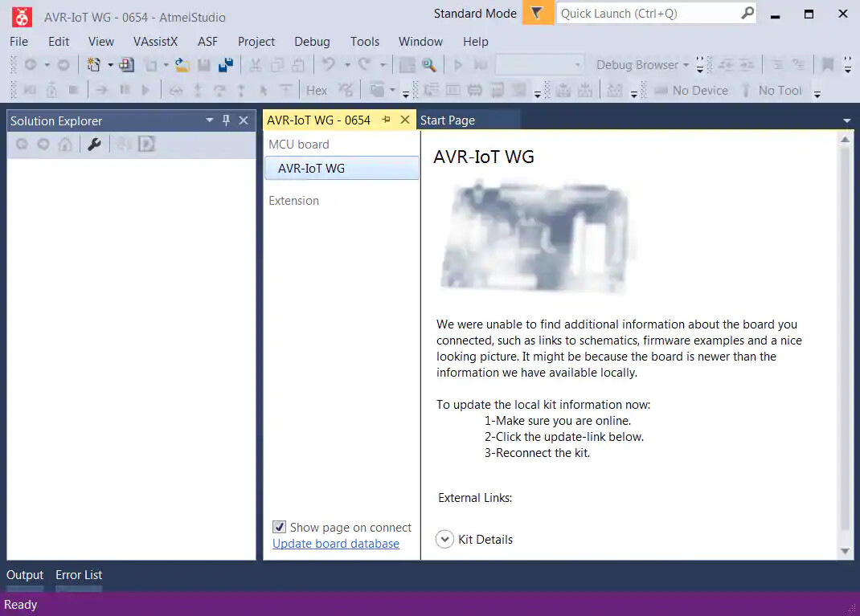The width and height of the screenshot is (860, 616).
Task: Open toolbar options overflow beside No Tool
Action: pos(817,94)
